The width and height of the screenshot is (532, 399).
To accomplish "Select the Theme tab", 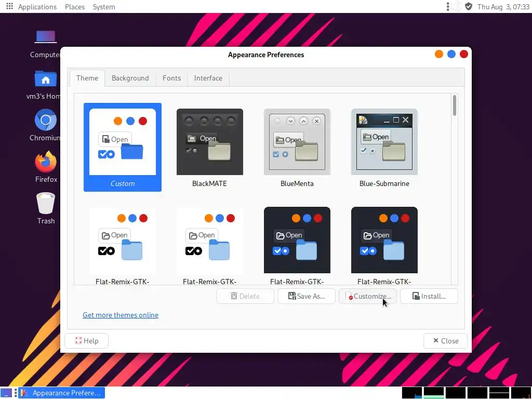I will click(87, 78).
